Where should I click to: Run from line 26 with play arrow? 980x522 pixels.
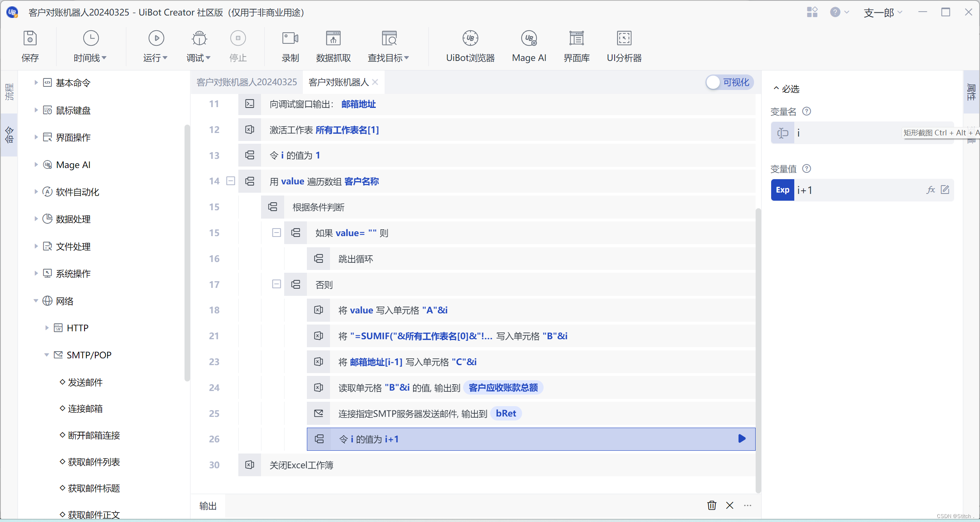click(742, 439)
